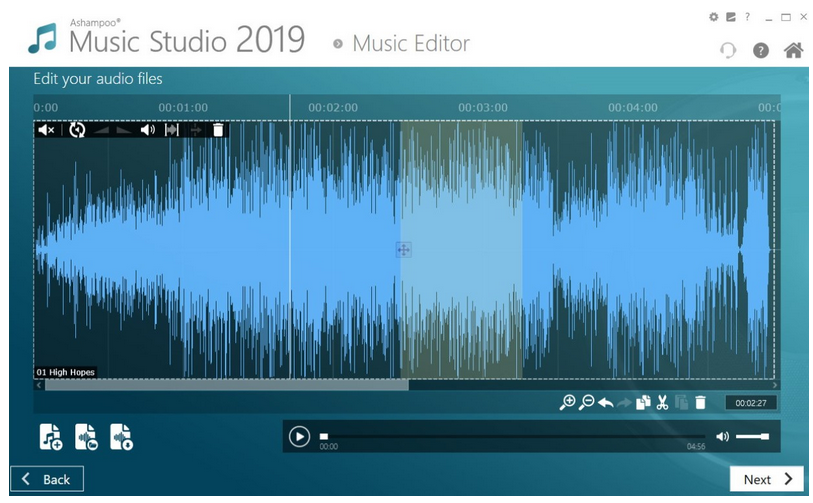Toggle player speaker mute icon
The width and height of the screenshot is (813, 503).
722,437
